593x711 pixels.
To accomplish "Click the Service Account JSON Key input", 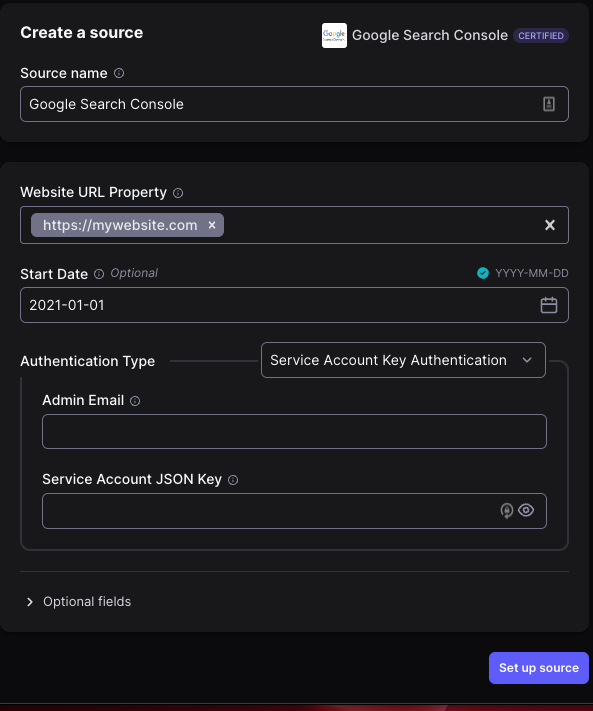I will pos(294,511).
